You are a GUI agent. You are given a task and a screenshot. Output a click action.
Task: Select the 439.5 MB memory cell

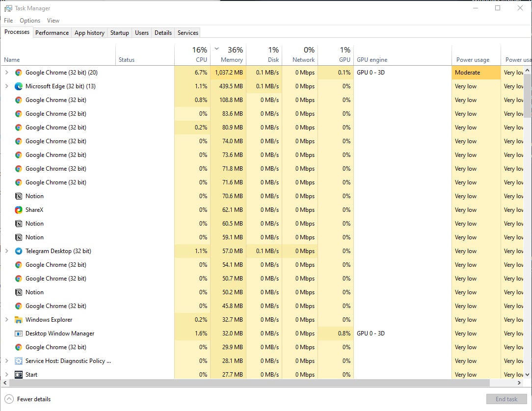(x=228, y=86)
